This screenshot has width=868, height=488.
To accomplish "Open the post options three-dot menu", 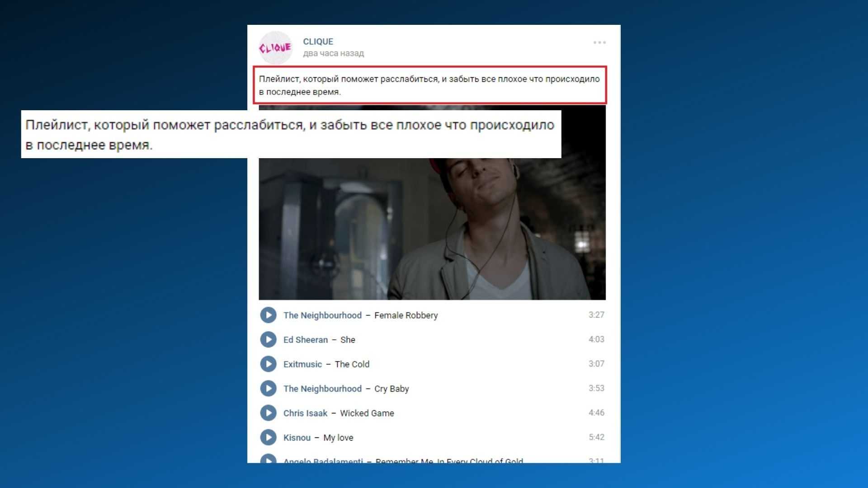I will pyautogui.click(x=599, y=42).
